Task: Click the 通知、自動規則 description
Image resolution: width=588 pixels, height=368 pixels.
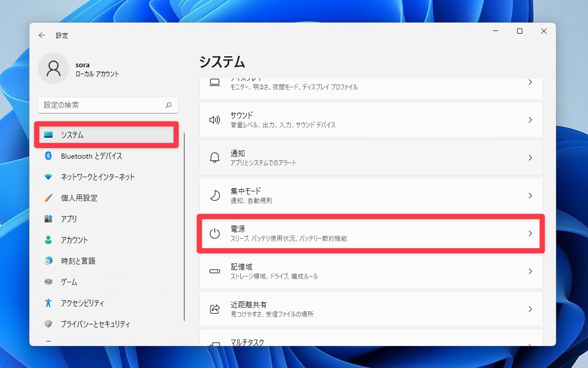Action: click(x=251, y=201)
